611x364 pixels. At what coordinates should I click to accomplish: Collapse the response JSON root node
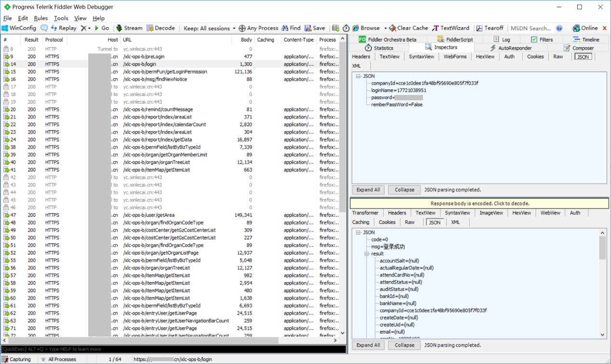[358, 232]
